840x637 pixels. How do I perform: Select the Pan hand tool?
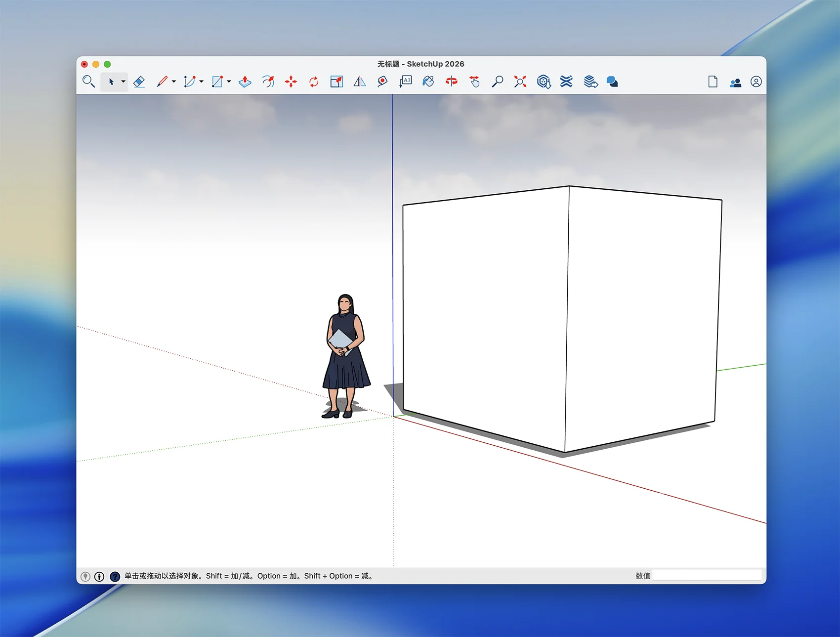[474, 82]
